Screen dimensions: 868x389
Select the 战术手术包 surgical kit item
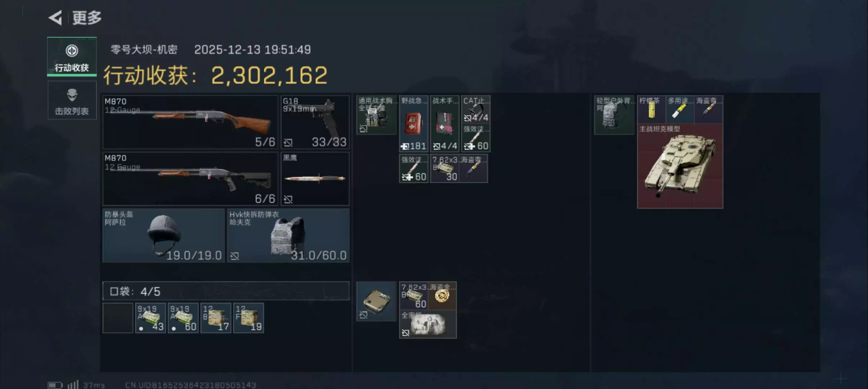tap(444, 123)
